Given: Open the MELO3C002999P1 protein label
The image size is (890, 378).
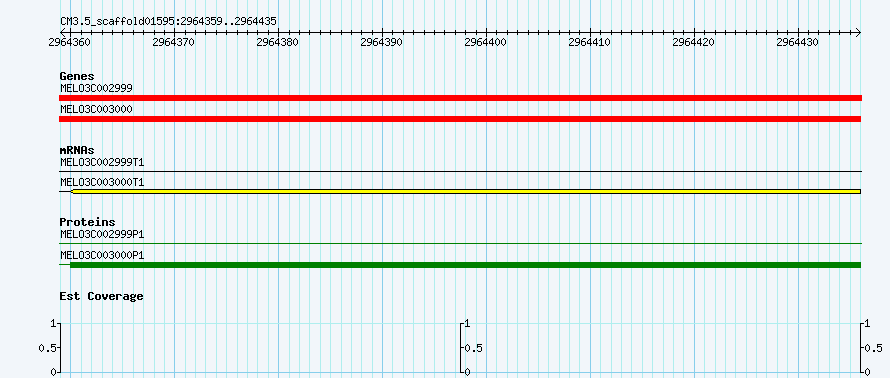Looking at the screenshot, I should [x=102, y=234].
